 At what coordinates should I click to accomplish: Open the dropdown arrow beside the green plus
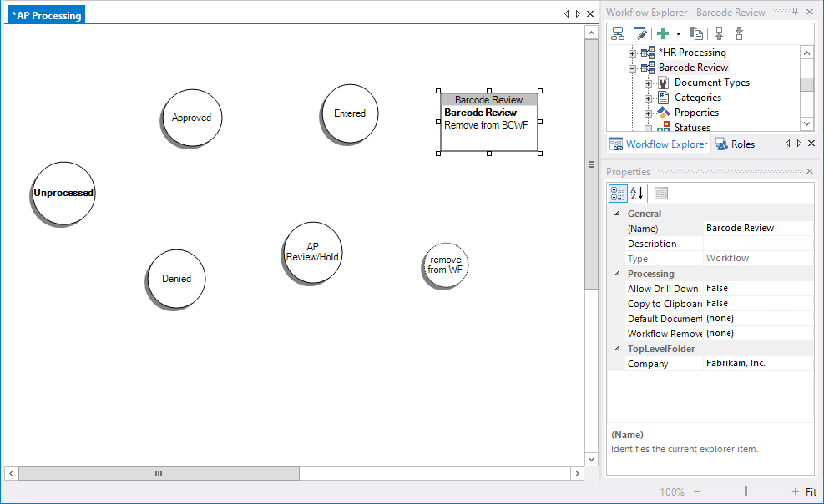pyautogui.click(x=679, y=34)
